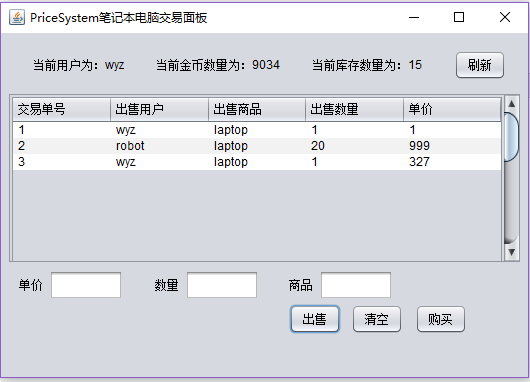Viewport: 530px width, 382px height.
Task: Click wyz seller in order 3 row
Action: [159, 162]
